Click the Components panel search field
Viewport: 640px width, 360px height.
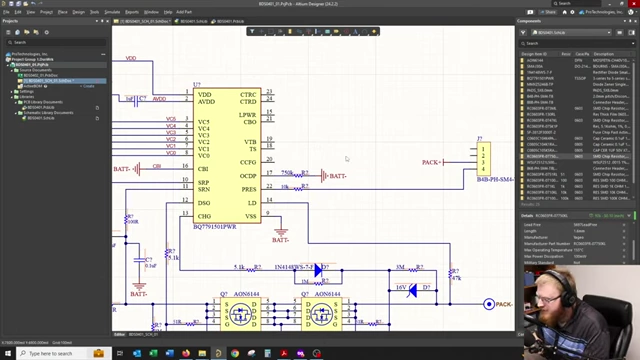point(576,43)
